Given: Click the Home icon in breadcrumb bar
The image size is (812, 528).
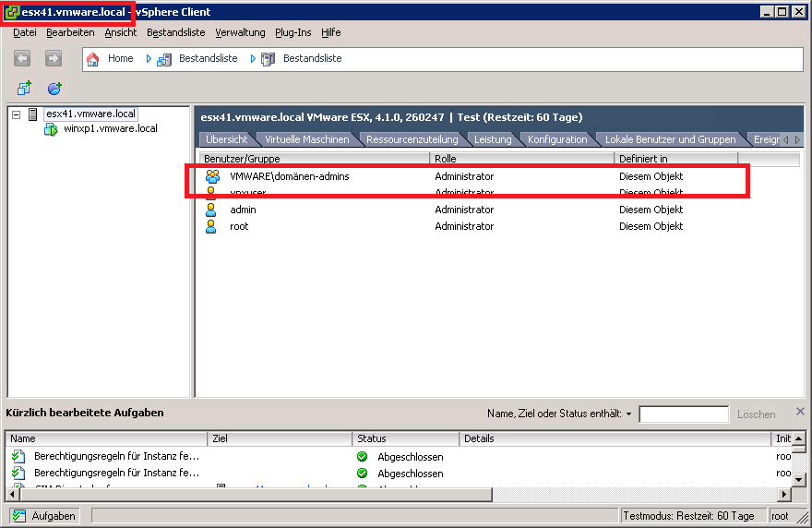Looking at the screenshot, I should click(x=93, y=58).
